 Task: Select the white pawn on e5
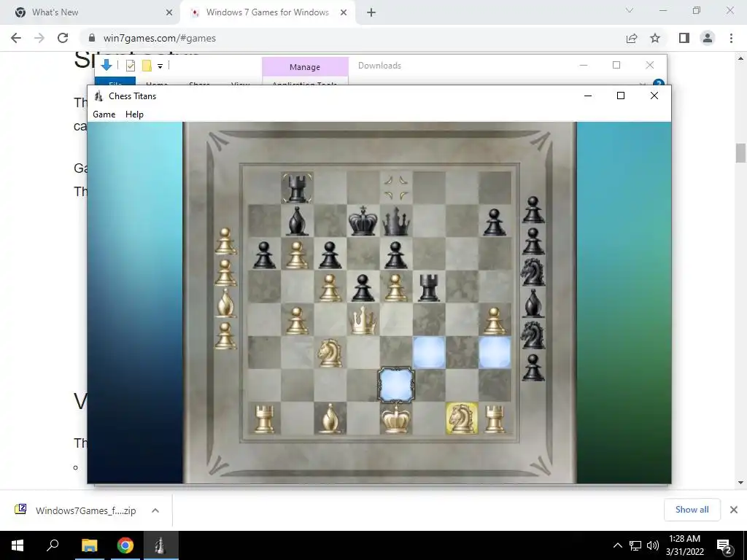(396, 287)
